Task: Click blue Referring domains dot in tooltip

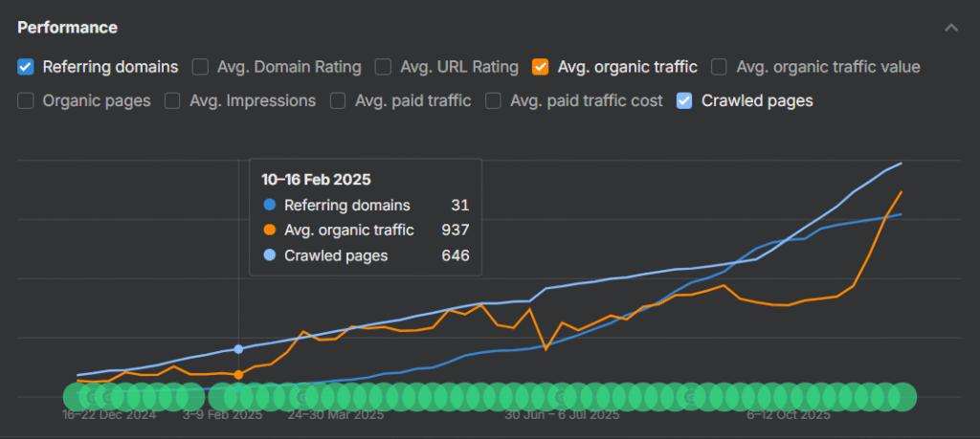Action: point(269,206)
